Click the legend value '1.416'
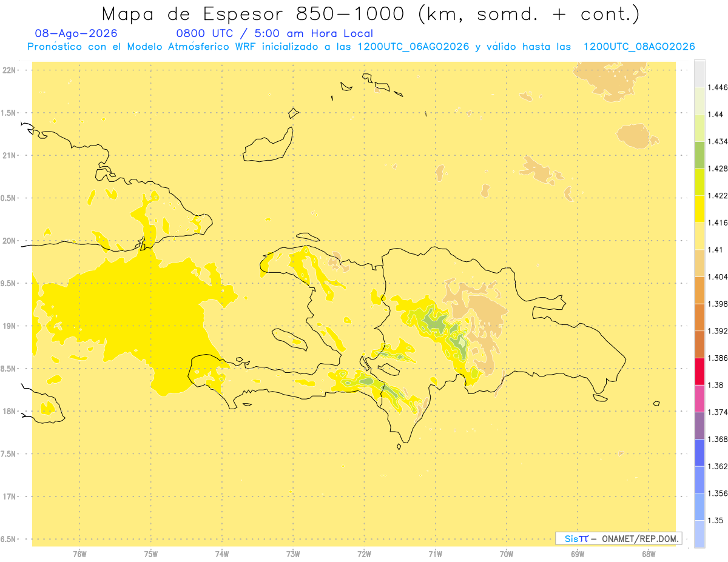This screenshot has width=728, height=562. pyautogui.click(x=717, y=222)
